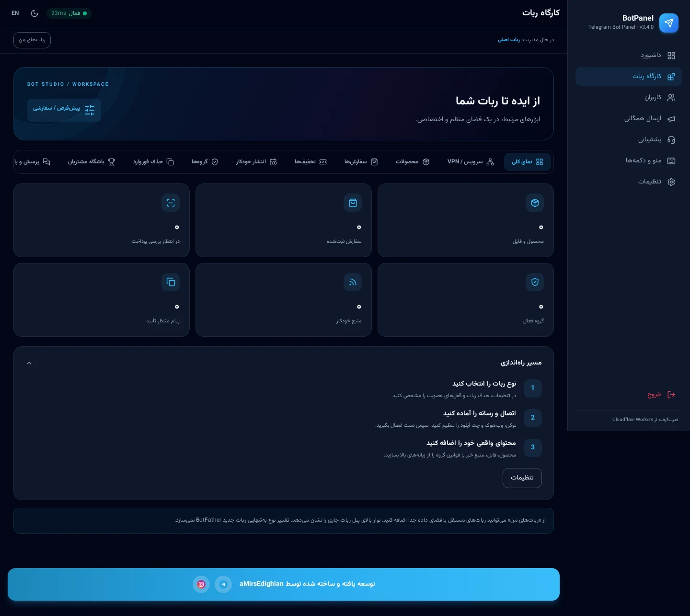This screenshot has width=690, height=616.
Task: Click step 3 number badge
Action: (533, 447)
